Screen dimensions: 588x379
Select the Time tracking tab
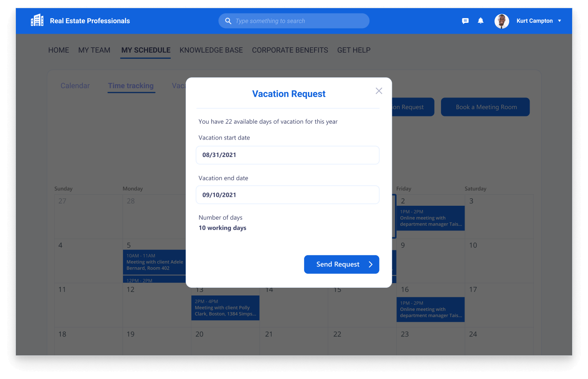click(x=131, y=86)
